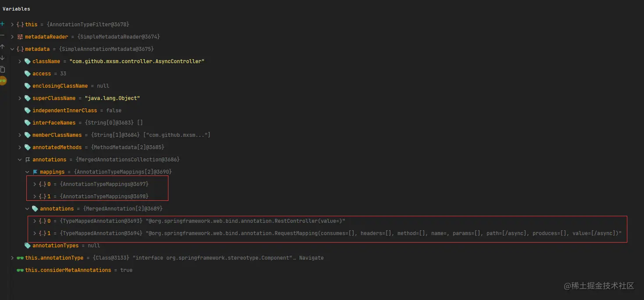
Task: Collapse the mappings AnnotationTypeMappings node
Action: tap(27, 172)
